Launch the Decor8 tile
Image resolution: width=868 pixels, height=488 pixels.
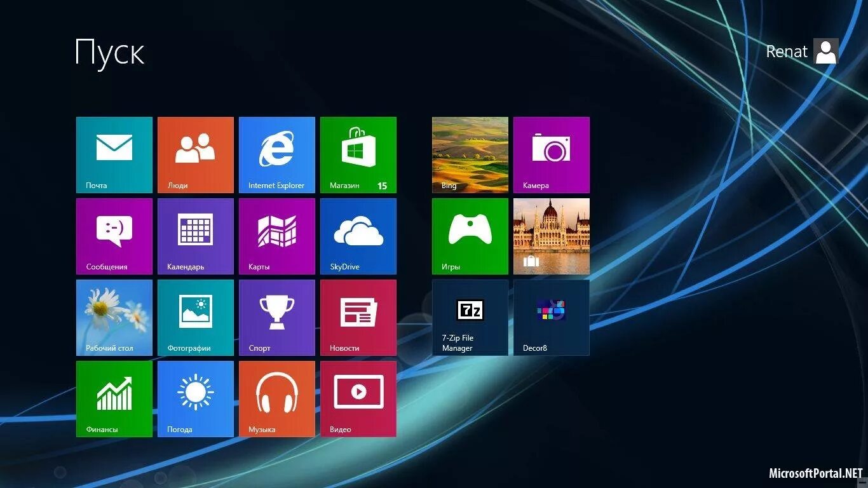(x=552, y=318)
